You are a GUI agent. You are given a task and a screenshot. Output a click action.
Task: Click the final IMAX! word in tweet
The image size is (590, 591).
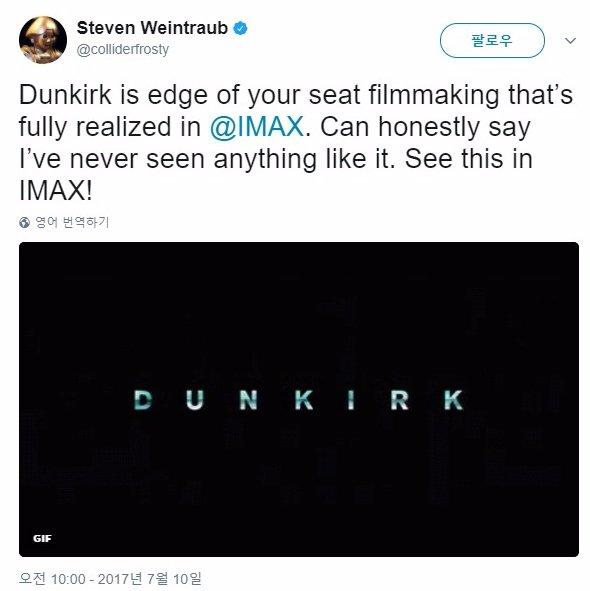55,191
